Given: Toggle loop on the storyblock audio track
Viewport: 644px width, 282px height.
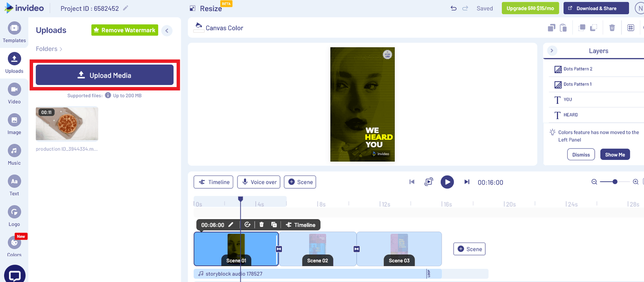Looking at the screenshot, I should click(x=428, y=273).
